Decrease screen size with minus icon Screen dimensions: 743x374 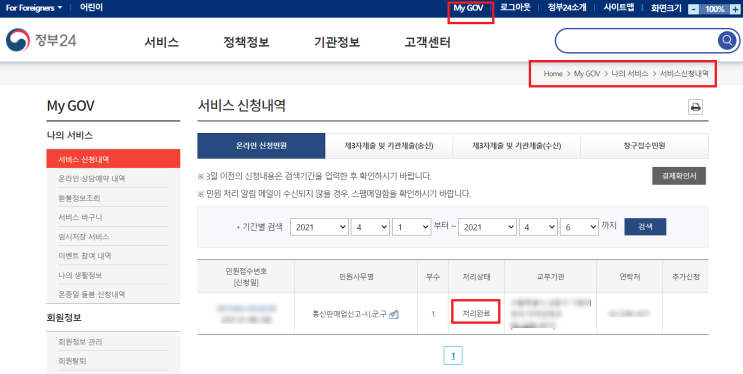point(693,9)
